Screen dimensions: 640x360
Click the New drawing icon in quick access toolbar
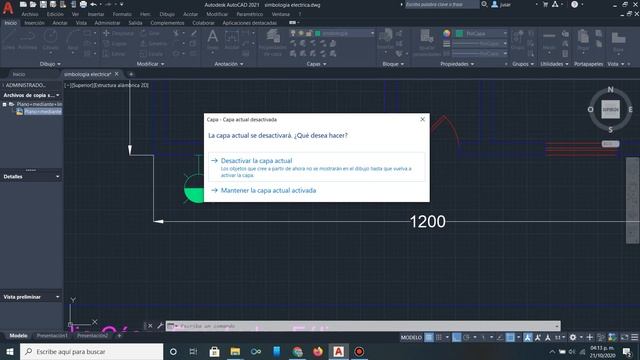pyautogui.click(x=23, y=4)
